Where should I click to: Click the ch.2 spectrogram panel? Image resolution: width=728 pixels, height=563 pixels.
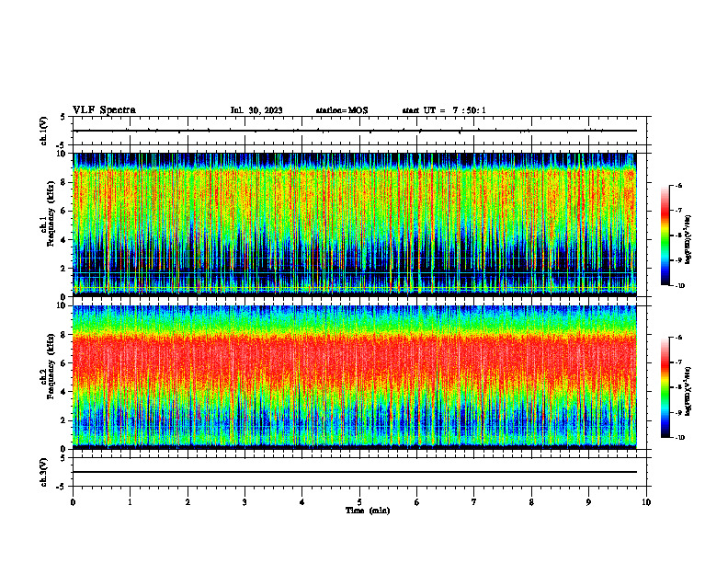click(x=355, y=377)
